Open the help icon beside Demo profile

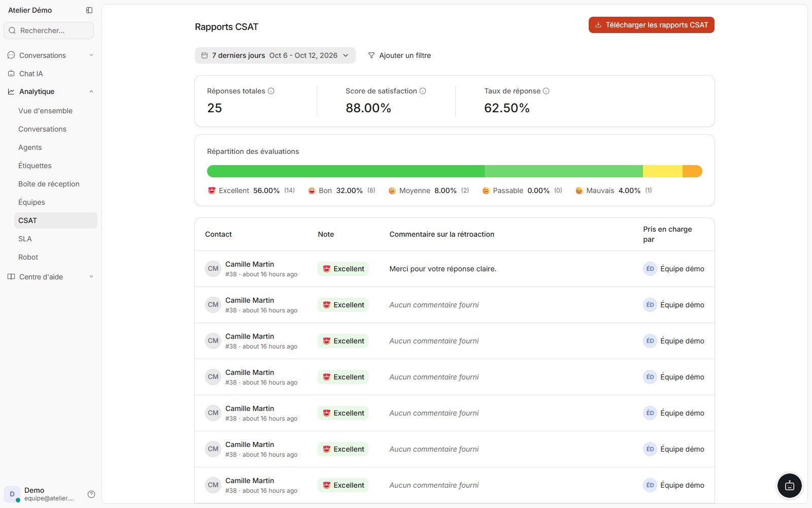click(91, 494)
